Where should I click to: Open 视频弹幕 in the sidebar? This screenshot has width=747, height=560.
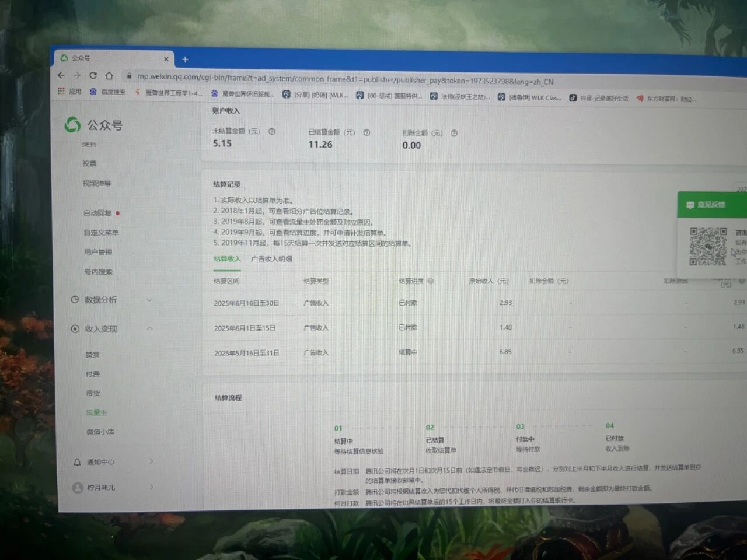[97, 183]
